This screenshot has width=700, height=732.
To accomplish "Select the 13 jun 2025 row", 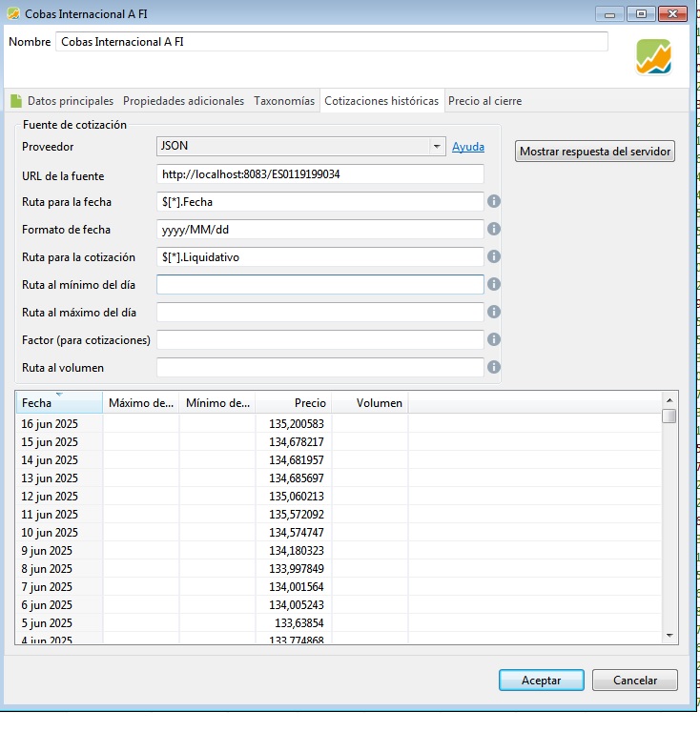I will tap(339, 478).
